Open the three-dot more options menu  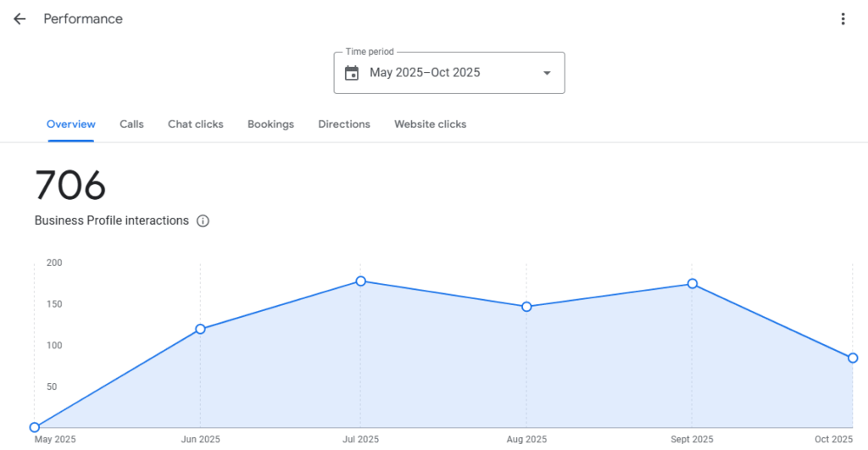point(843,19)
